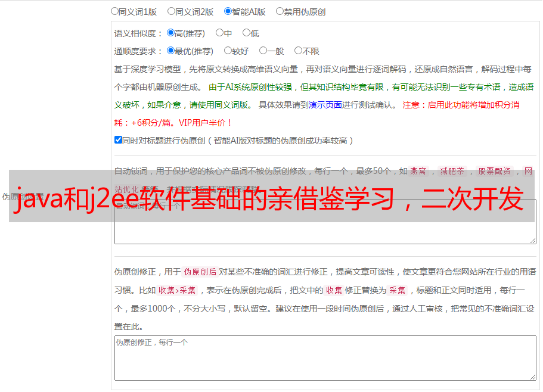
Task: Grab the resize handle of 伪原创修正 textarea
Action: point(533,378)
